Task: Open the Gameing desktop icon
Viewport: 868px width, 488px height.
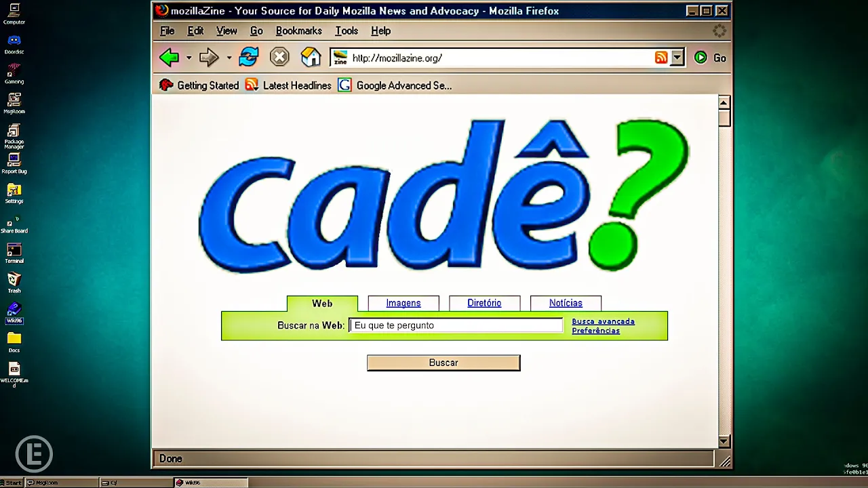Action: [x=14, y=74]
